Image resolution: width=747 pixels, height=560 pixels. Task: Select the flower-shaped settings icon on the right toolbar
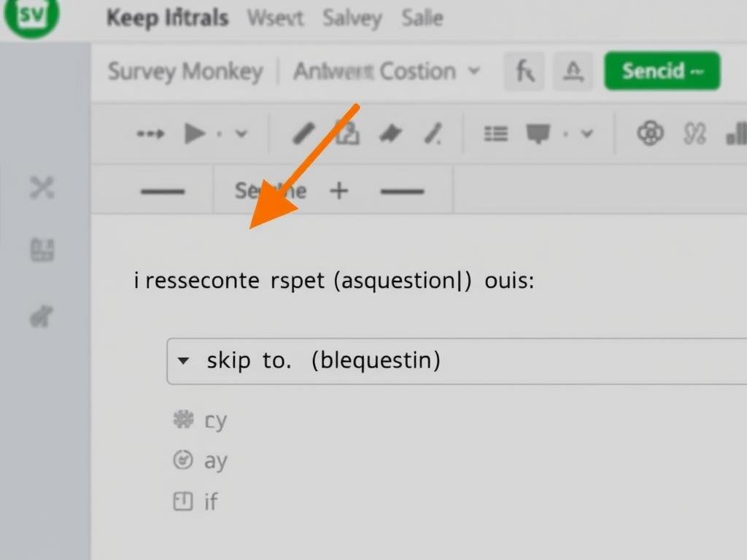pyautogui.click(x=650, y=133)
